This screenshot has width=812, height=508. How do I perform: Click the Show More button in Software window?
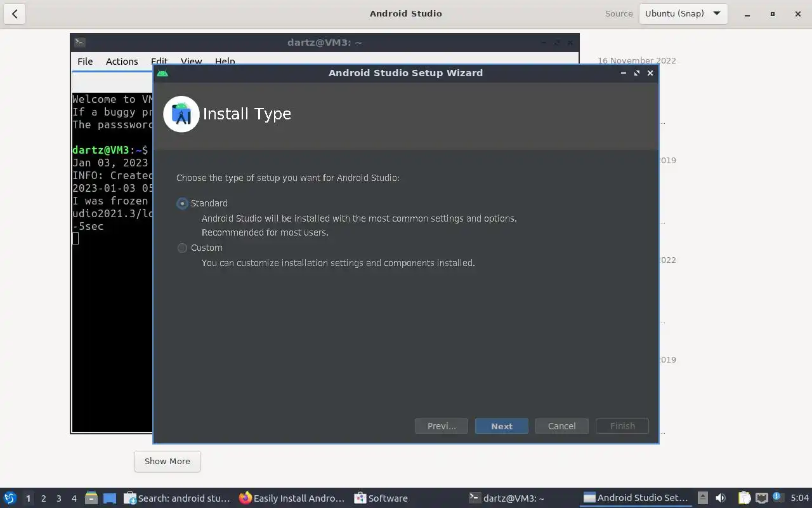167,461
